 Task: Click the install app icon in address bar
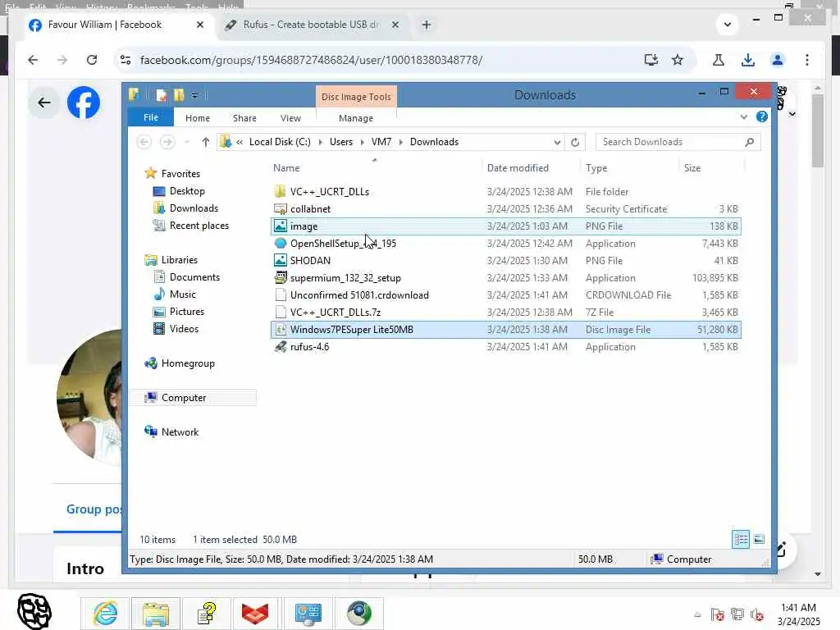click(651, 60)
